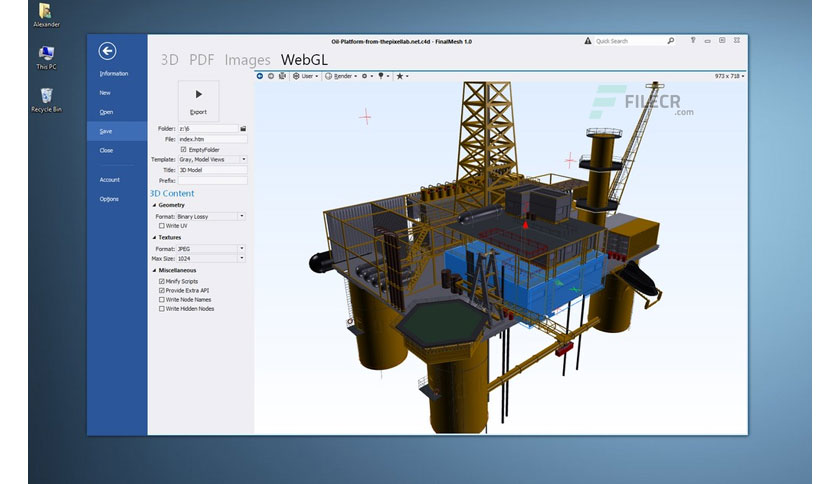Open the Render mode dropdown
Screen dimensions: 836x484
coord(341,76)
